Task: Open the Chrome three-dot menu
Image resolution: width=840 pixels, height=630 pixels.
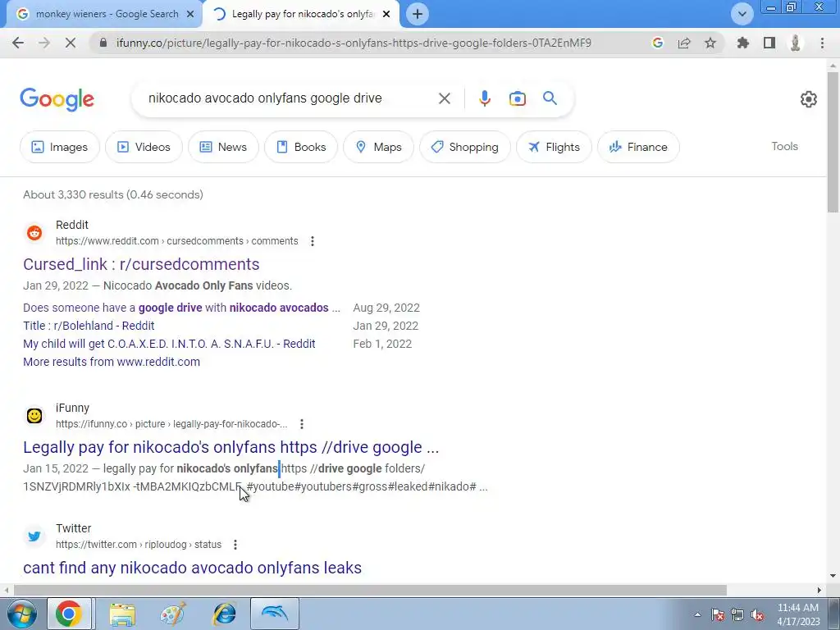Action: (x=822, y=43)
